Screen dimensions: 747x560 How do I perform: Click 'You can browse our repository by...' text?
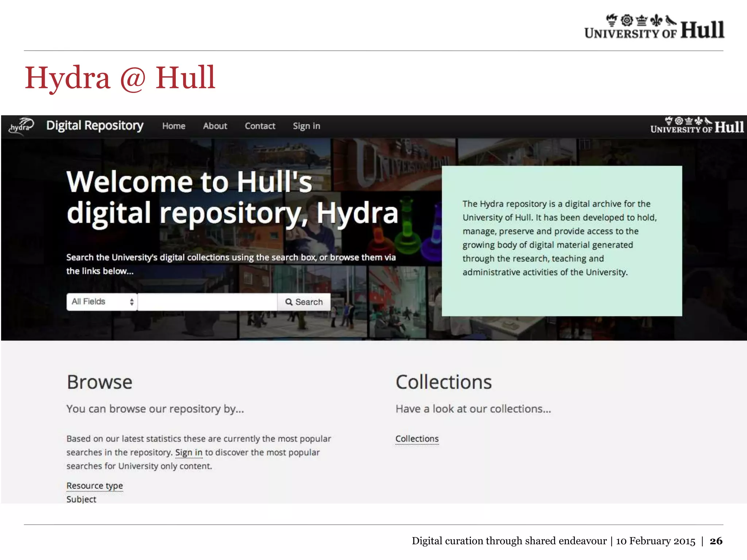155,409
